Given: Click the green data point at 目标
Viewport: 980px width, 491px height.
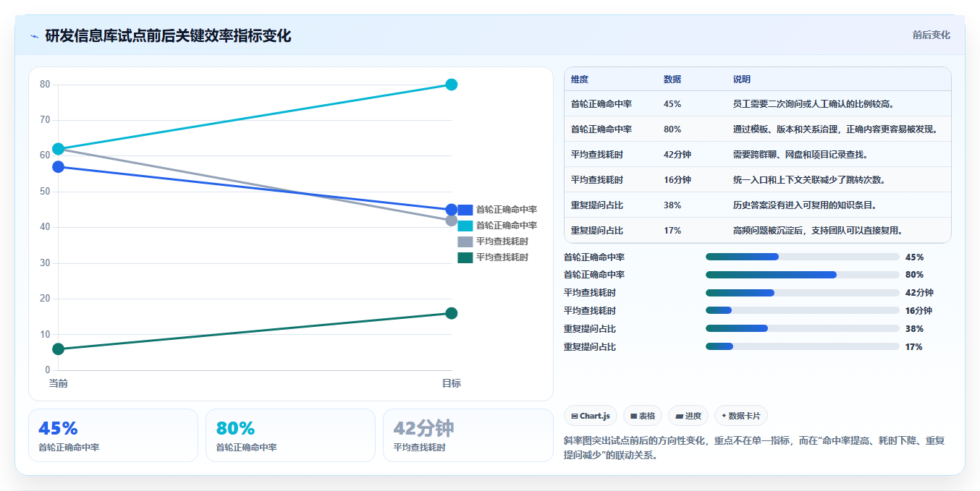Looking at the screenshot, I should click(x=452, y=313).
